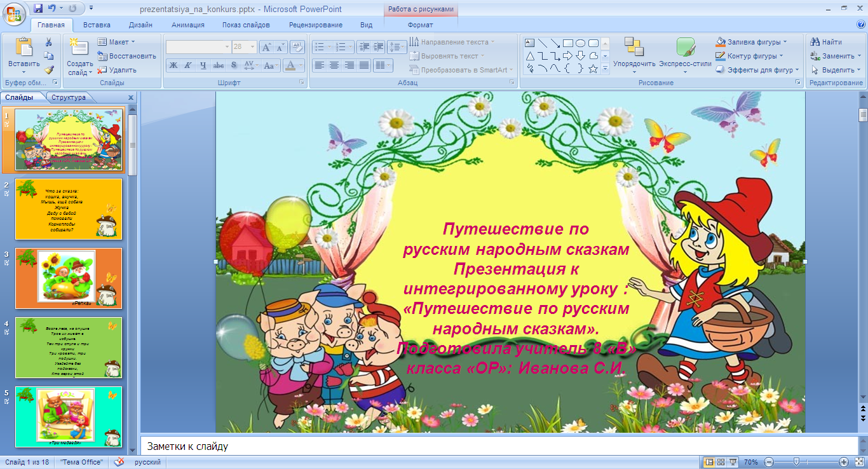Click the Найти (Find) binoculars button
868x469 pixels.
tap(826, 42)
